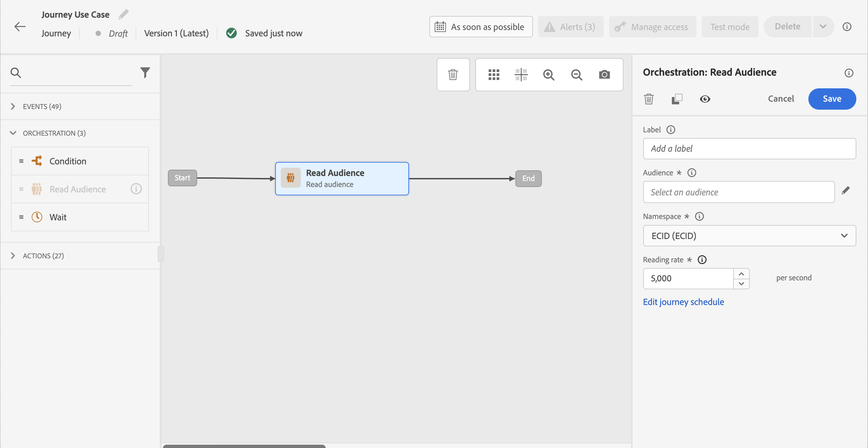Edit journey name with pencil icon
The height and width of the screenshot is (448, 868).
coord(124,14)
